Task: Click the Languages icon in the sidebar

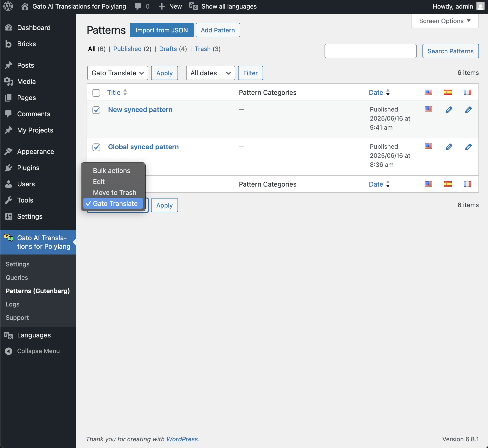Action: [8, 335]
